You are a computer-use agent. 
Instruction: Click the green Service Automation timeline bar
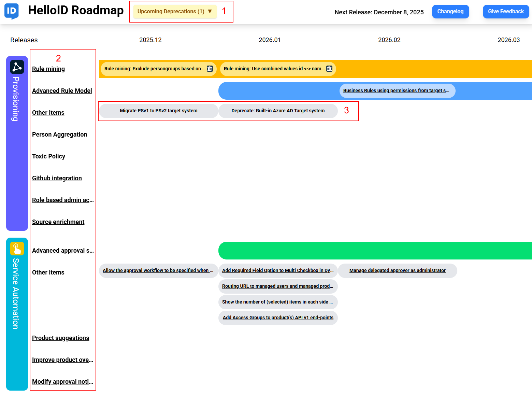[375, 250]
